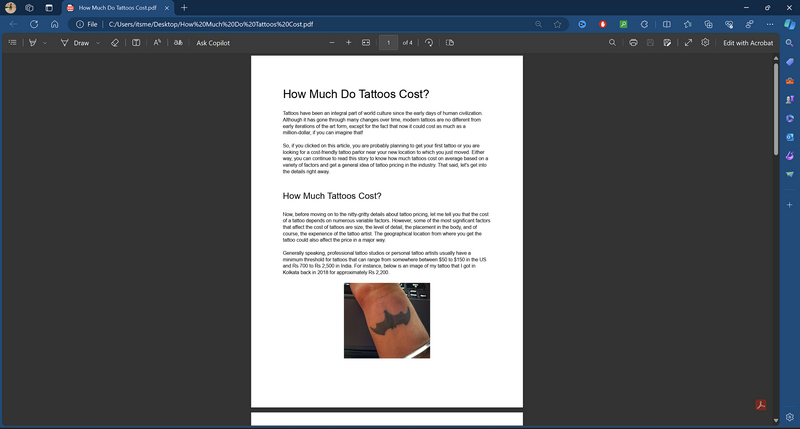This screenshot has width=800, height=429.
Task: Click Ask Copilot button
Action: pyautogui.click(x=213, y=43)
